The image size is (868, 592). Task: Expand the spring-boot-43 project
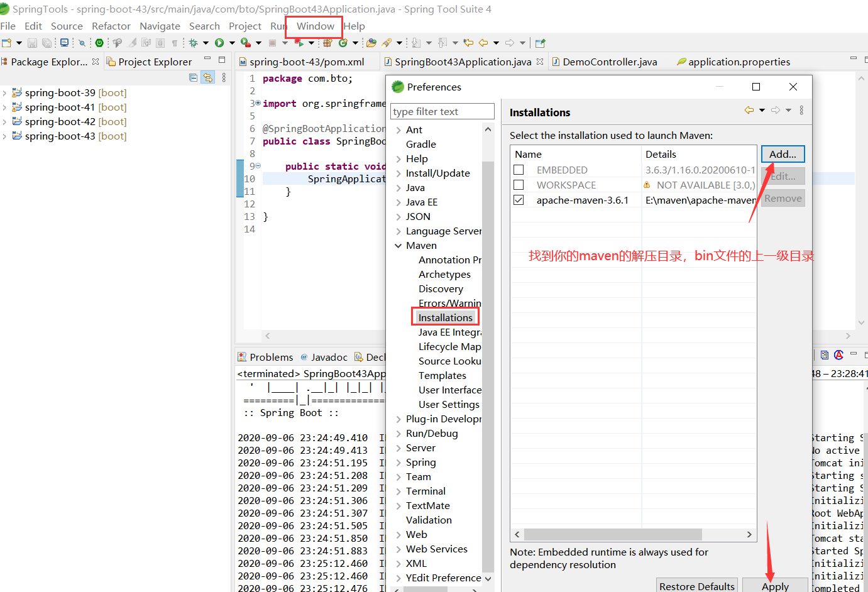pyautogui.click(x=4, y=136)
